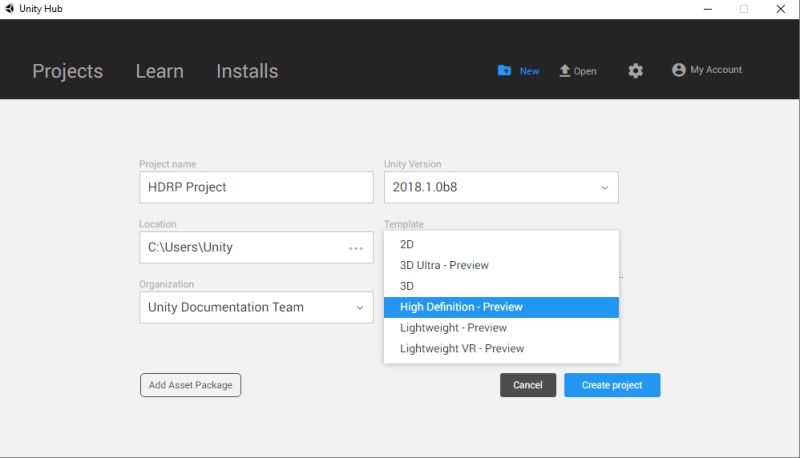The height and width of the screenshot is (458, 800).
Task: Click the Open upload arrow icon
Action: 564,70
